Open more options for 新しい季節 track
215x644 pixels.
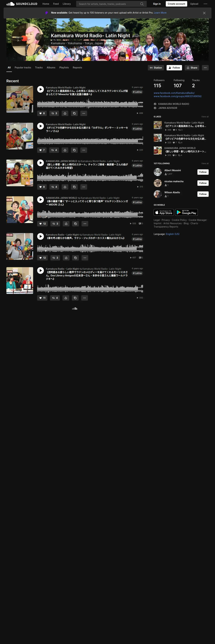point(84,187)
